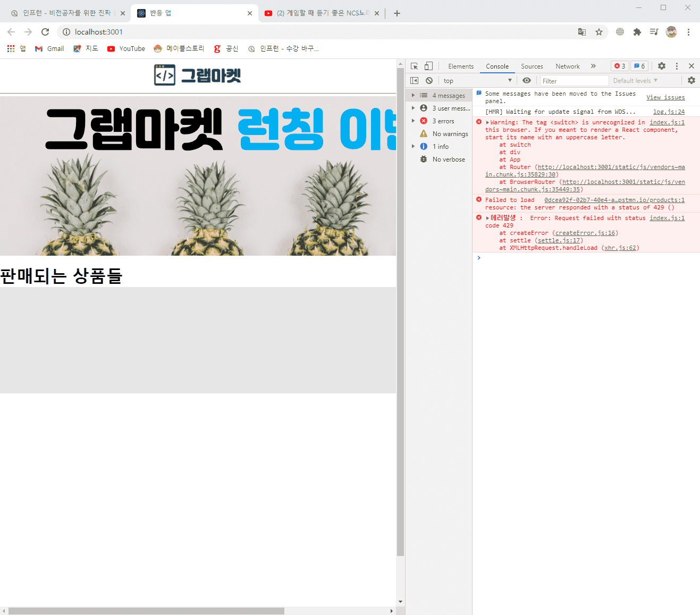Open a new browser tab

[x=397, y=13]
